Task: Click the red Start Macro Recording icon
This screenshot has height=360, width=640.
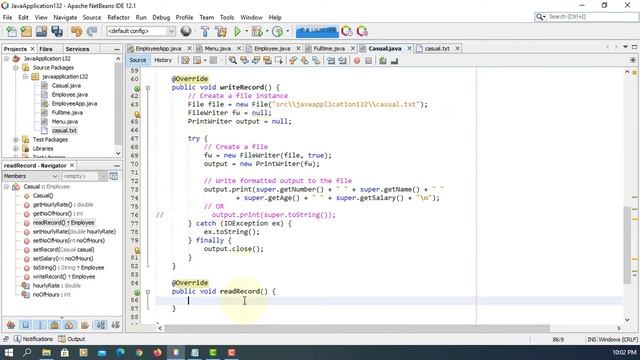Action: pyautogui.click(x=357, y=60)
